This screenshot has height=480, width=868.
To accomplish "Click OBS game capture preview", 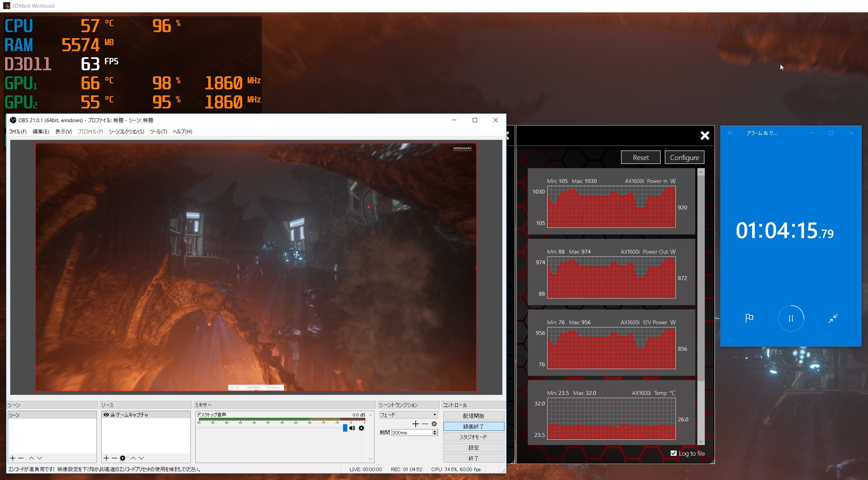I will tap(256, 267).
